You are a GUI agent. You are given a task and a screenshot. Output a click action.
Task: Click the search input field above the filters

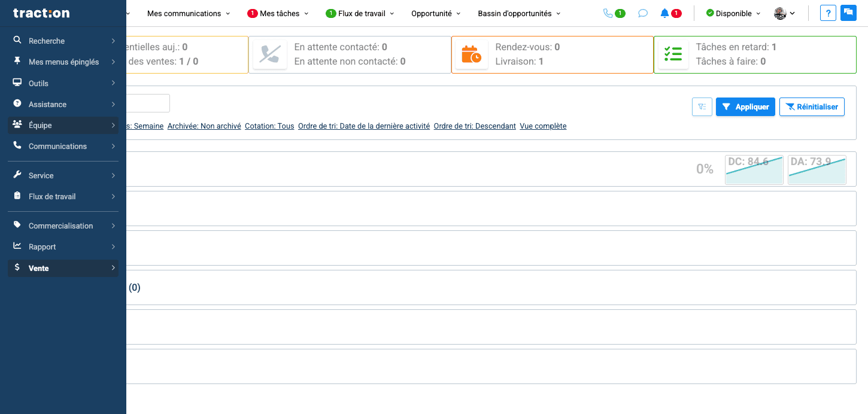point(148,103)
